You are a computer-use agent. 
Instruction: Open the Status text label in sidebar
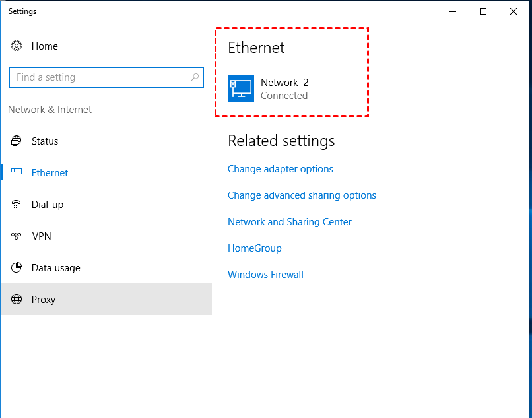(45, 141)
